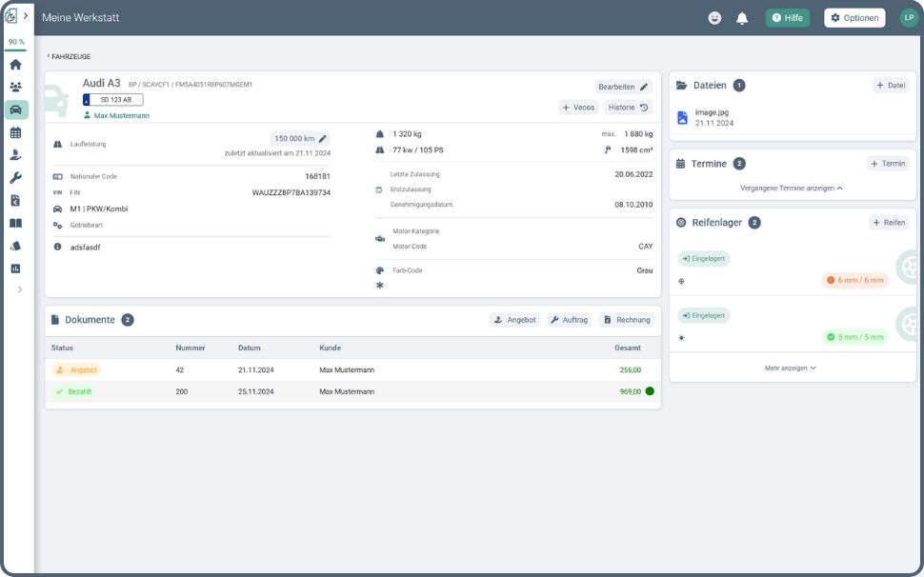This screenshot has width=924, height=577.
Task: Edit mileage with the pencil icon
Action: tap(323, 139)
